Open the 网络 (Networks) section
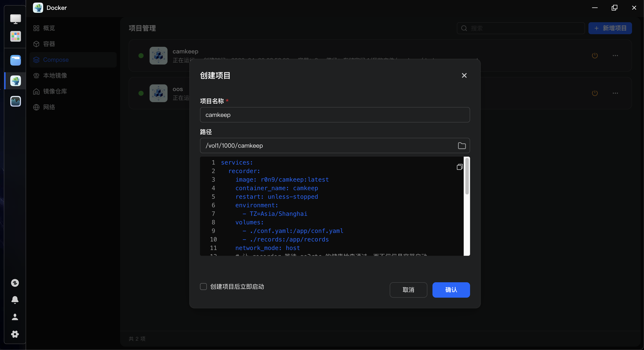The height and width of the screenshot is (350, 644). pyautogui.click(x=49, y=107)
